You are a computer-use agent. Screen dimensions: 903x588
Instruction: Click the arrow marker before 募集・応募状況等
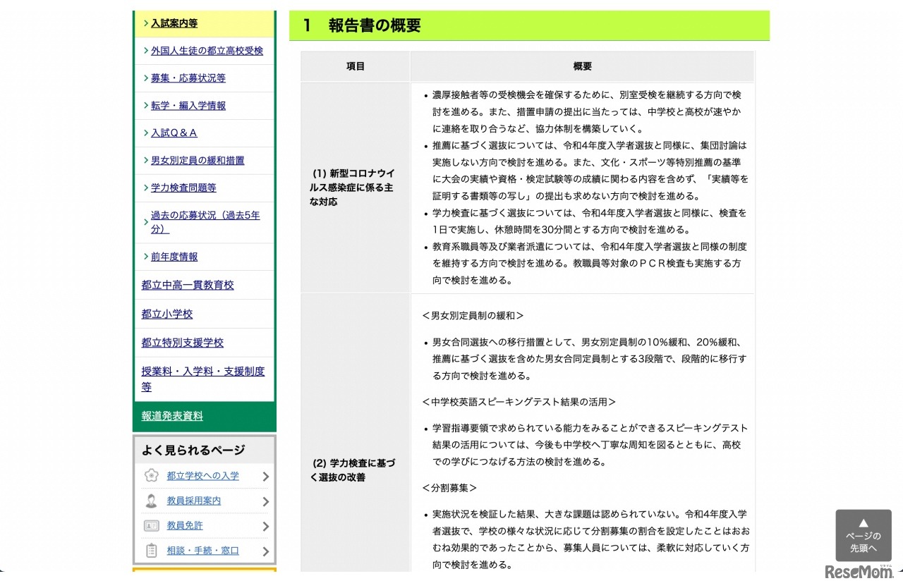pos(146,78)
